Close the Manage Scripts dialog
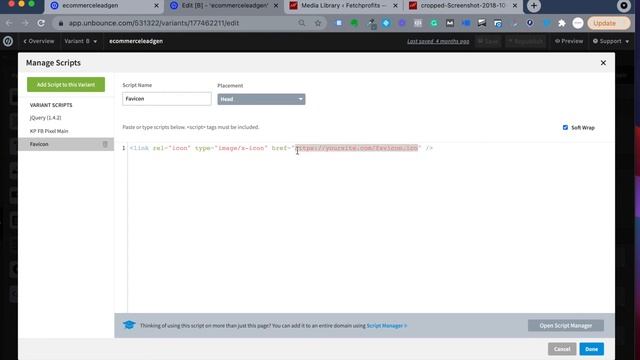The height and width of the screenshot is (360, 640). pos(603,63)
